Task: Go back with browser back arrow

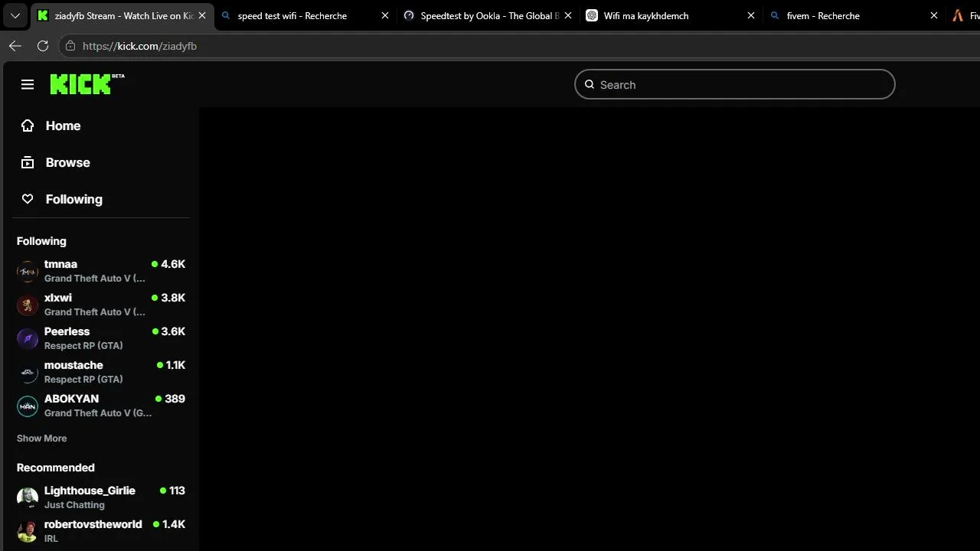Action: click(x=15, y=46)
